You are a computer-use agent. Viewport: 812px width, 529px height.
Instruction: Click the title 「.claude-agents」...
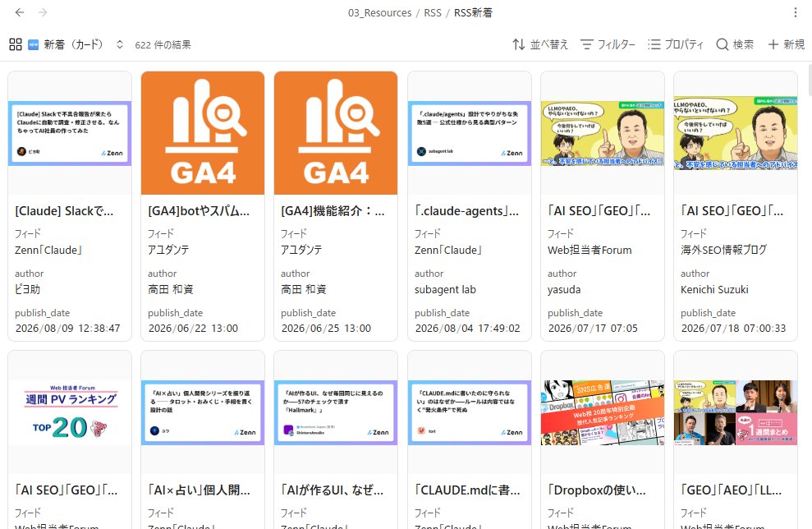pos(466,211)
